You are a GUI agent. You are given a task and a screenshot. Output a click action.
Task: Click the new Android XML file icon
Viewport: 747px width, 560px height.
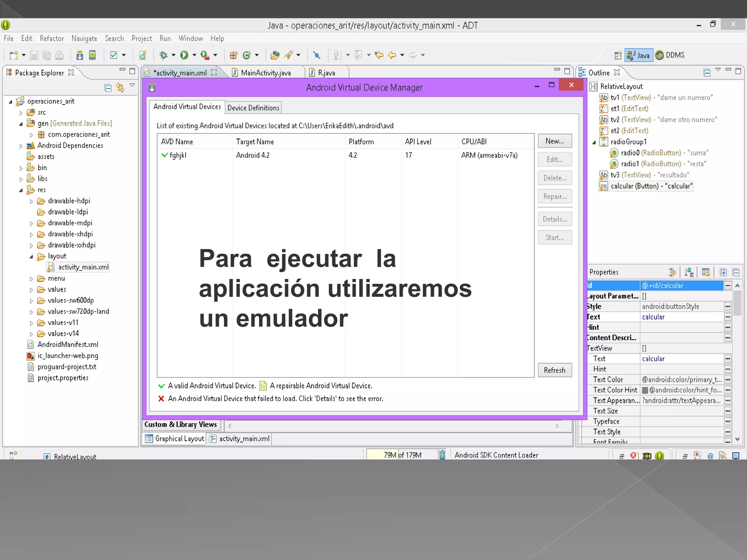coord(143,55)
